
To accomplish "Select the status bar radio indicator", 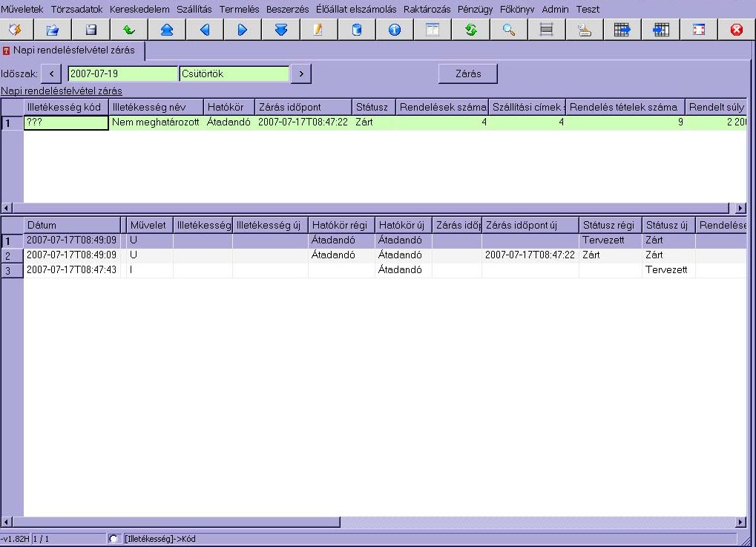I will [x=114, y=539].
